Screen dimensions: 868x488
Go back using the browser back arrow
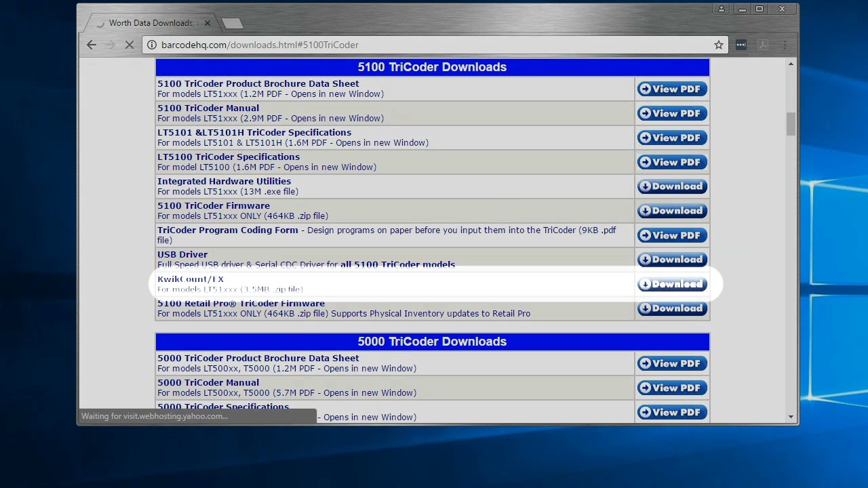tap(92, 45)
